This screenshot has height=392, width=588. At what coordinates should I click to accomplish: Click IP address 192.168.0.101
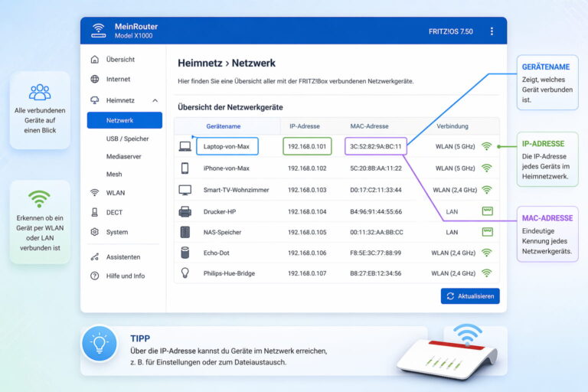tap(307, 146)
